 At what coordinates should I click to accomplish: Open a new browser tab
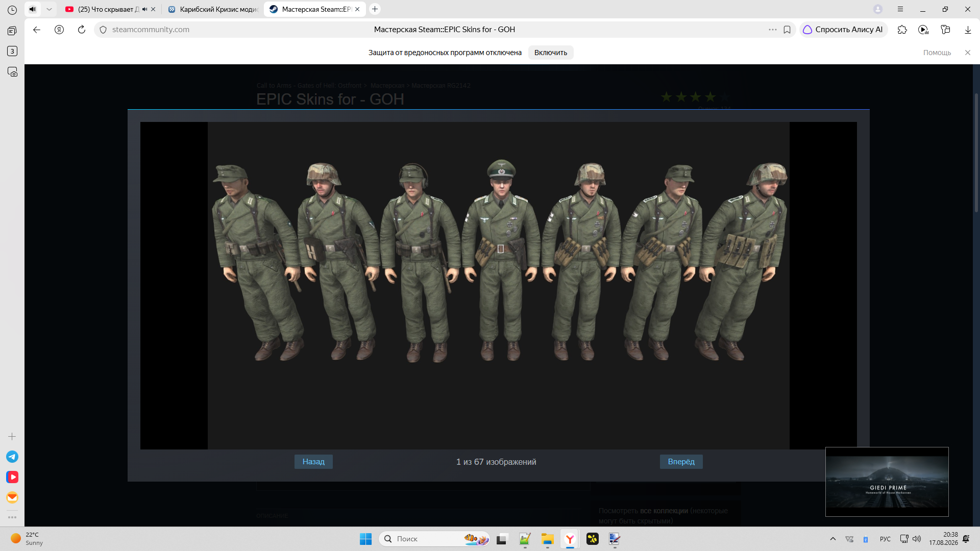pyautogui.click(x=375, y=9)
